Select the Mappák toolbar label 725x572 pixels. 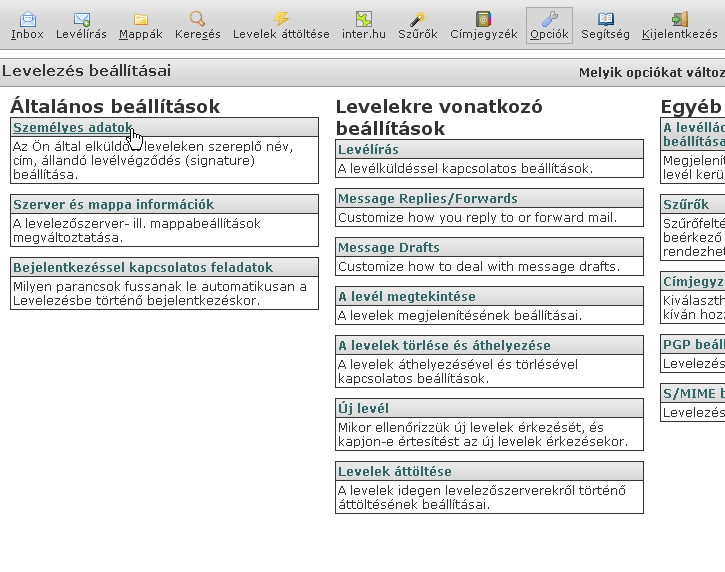click(x=141, y=34)
